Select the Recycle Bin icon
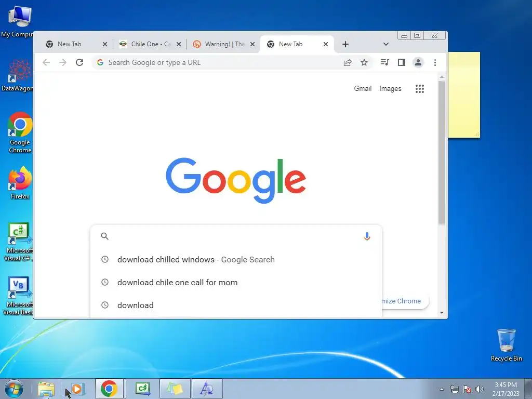The height and width of the screenshot is (399, 532). [506, 345]
